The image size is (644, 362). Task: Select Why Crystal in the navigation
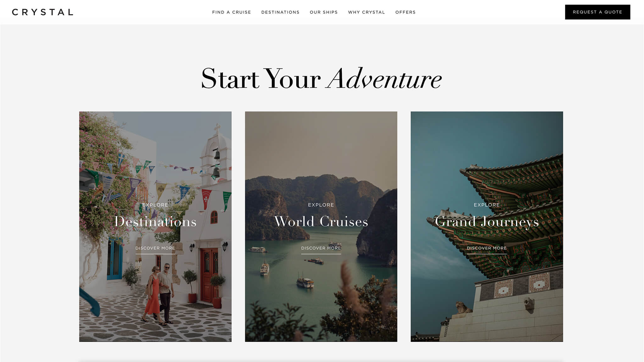coord(366,12)
